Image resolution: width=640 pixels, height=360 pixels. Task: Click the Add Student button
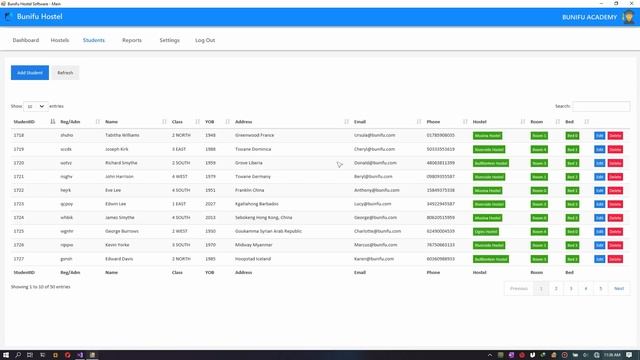click(30, 73)
